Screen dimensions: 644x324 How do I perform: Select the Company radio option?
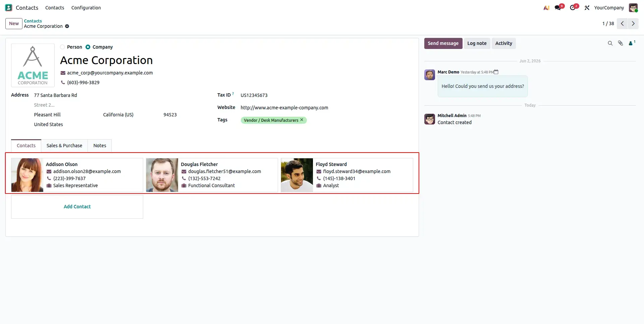coord(88,47)
